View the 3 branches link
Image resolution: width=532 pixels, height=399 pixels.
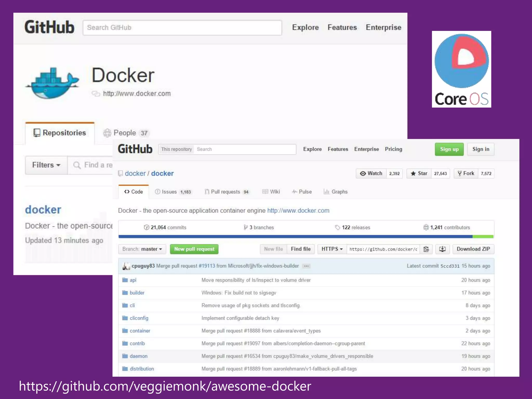point(259,228)
